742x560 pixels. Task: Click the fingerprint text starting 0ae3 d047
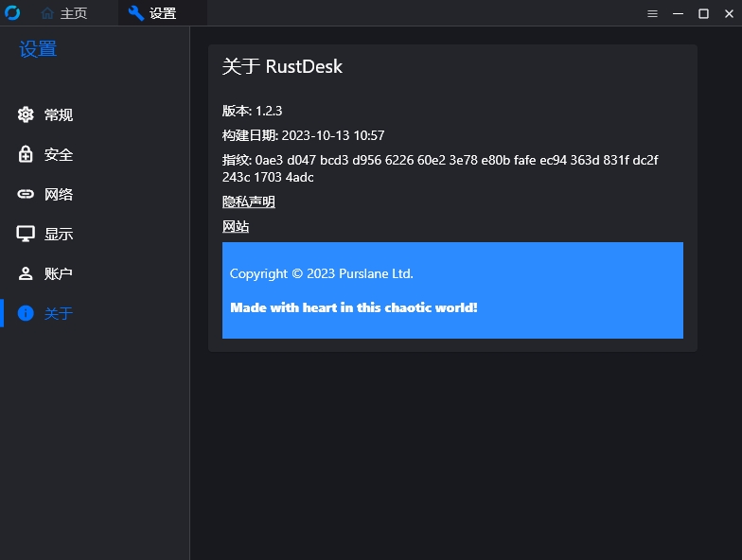tap(440, 168)
